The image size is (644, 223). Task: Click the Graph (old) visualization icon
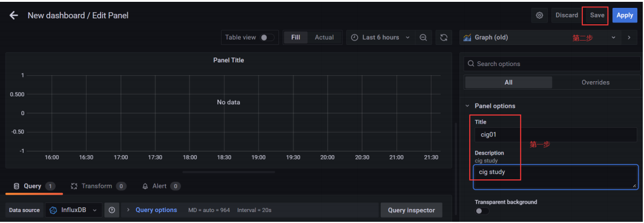pyautogui.click(x=467, y=38)
